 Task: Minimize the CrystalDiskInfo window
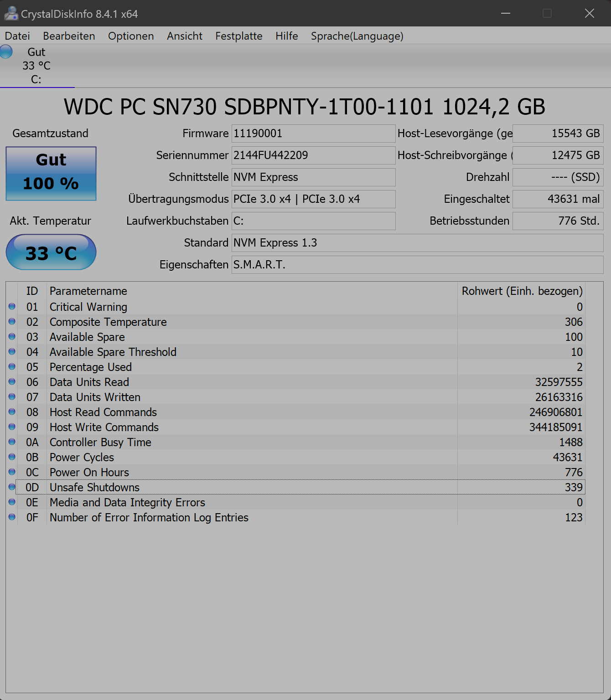(505, 13)
